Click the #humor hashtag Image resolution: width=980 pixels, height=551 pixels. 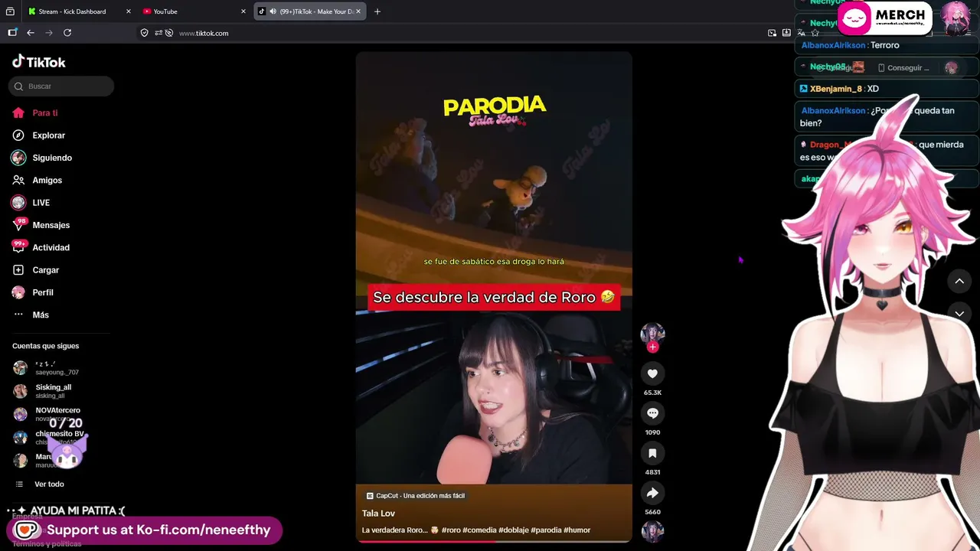[577, 530]
